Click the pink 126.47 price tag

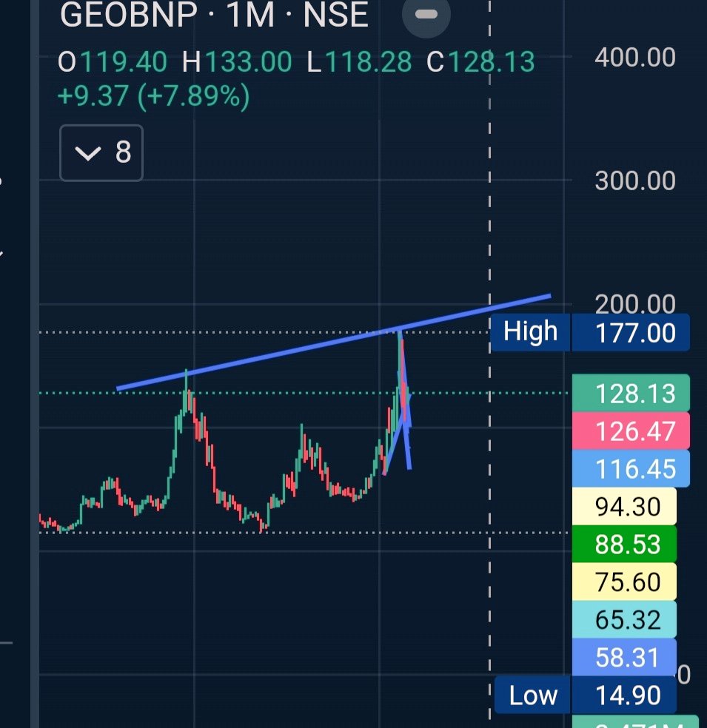click(x=631, y=431)
